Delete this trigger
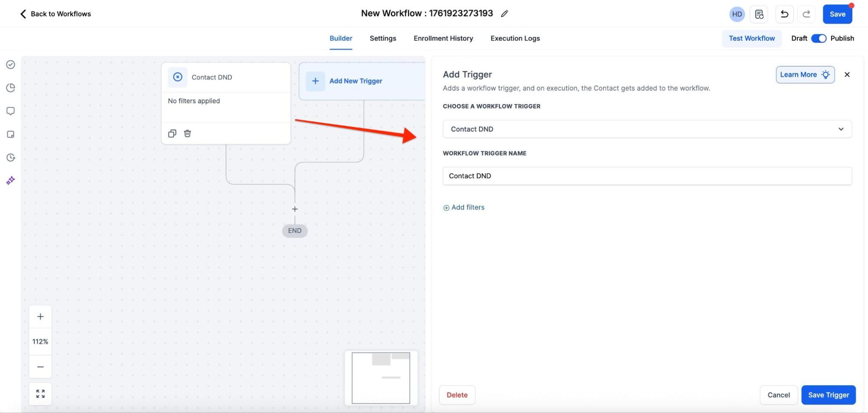Screen dimensions: 868x413 [457, 395]
